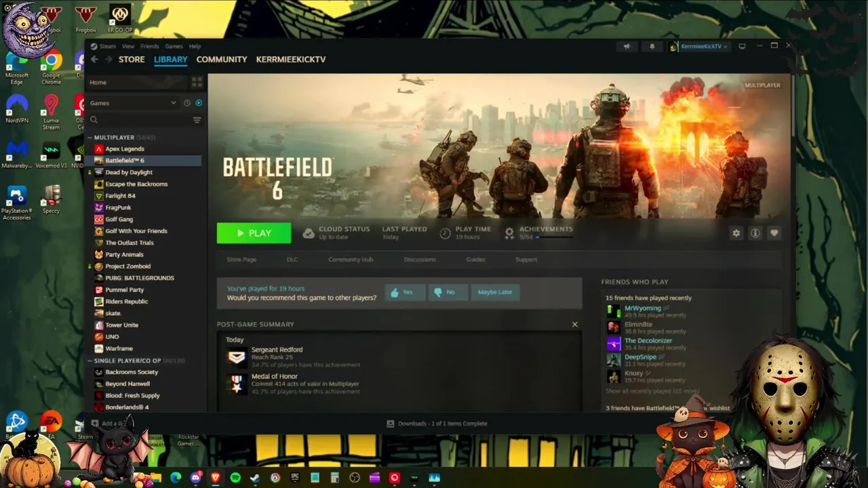Show all recently played friends link

652,391
